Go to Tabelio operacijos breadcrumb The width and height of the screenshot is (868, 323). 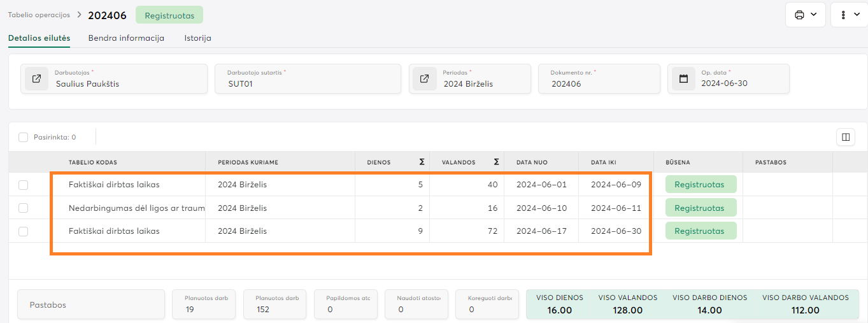click(x=39, y=15)
